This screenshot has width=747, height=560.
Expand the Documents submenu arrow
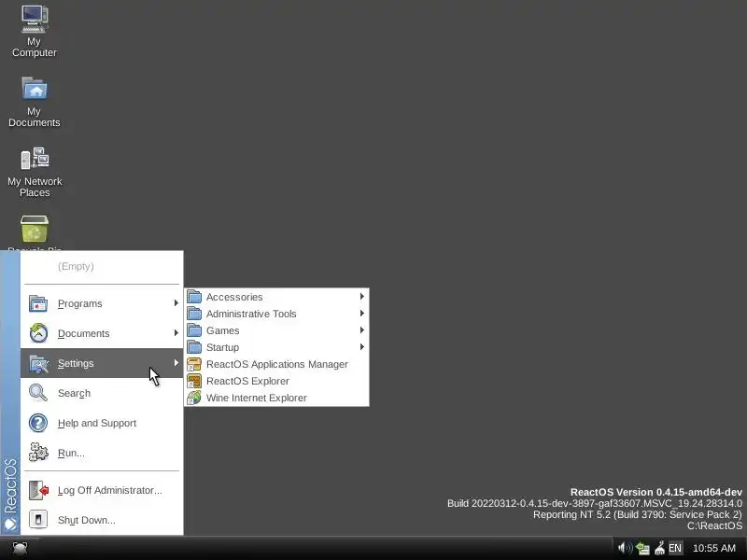(176, 333)
